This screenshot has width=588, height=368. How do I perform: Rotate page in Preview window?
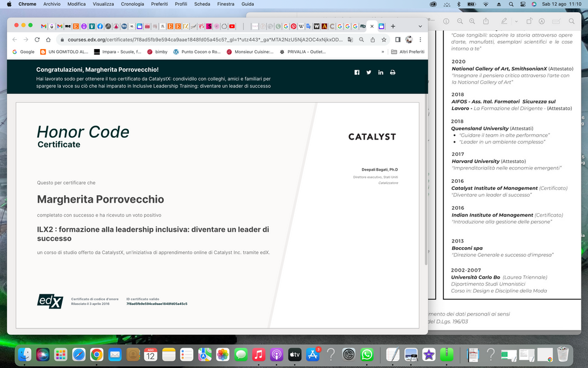[529, 22]
